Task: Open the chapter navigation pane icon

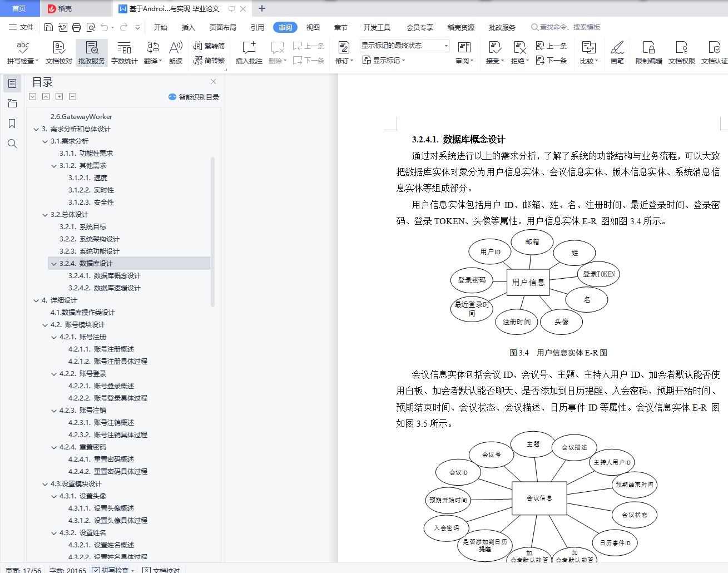Action: [x=12, y=103]
